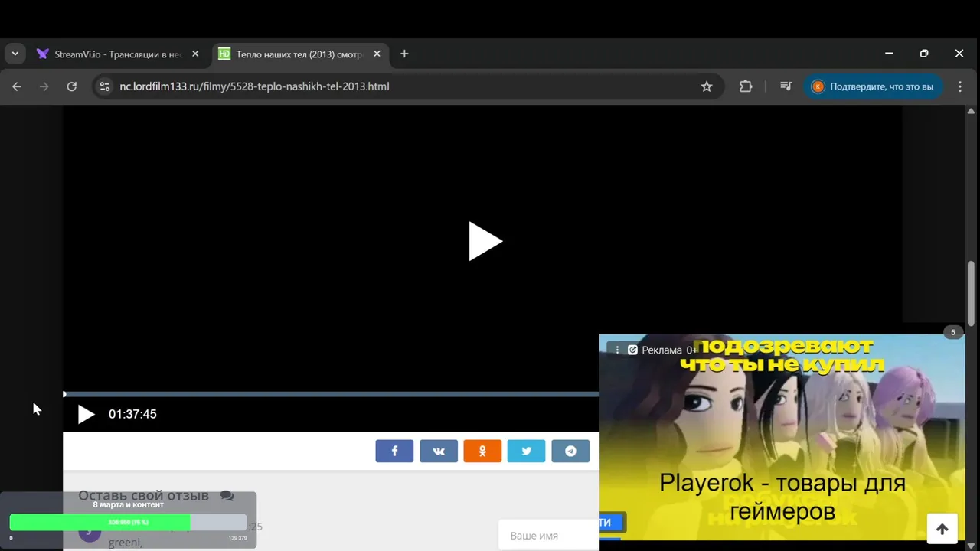Screen dimensions: 980x551
Task: Share the movie on VK
Action: tap(439, 451)
